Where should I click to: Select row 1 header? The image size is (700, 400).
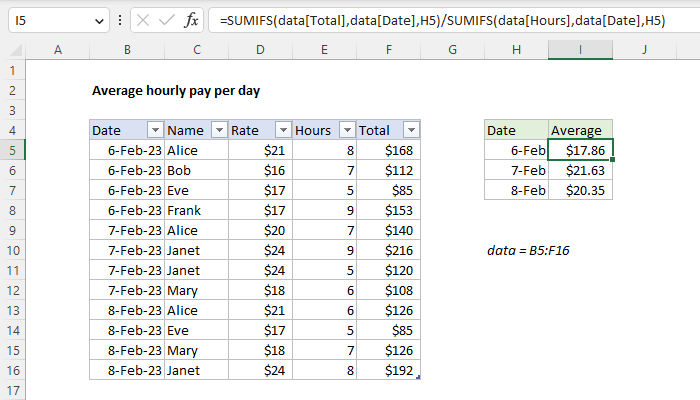click(12, 71)
